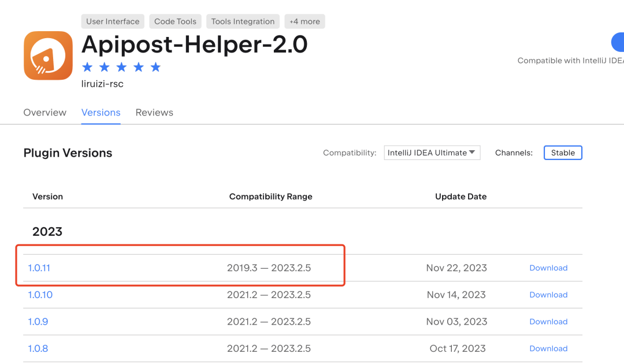Download version 1.0.8
The image size is (624, 364).
[x=548, y=348]
